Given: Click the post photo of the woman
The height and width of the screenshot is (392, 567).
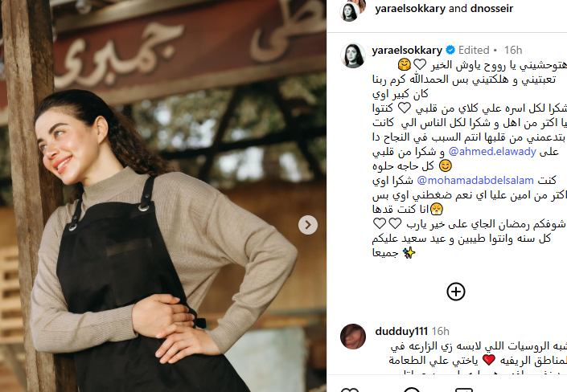Looking at the screenshot, I should click(x=163, y=196).
